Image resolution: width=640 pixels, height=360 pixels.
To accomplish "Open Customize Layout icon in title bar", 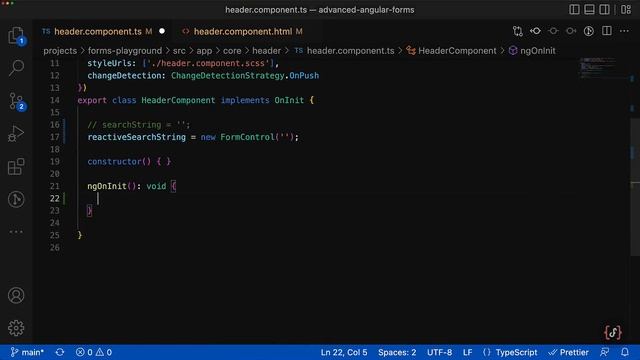I will [626, 9].
